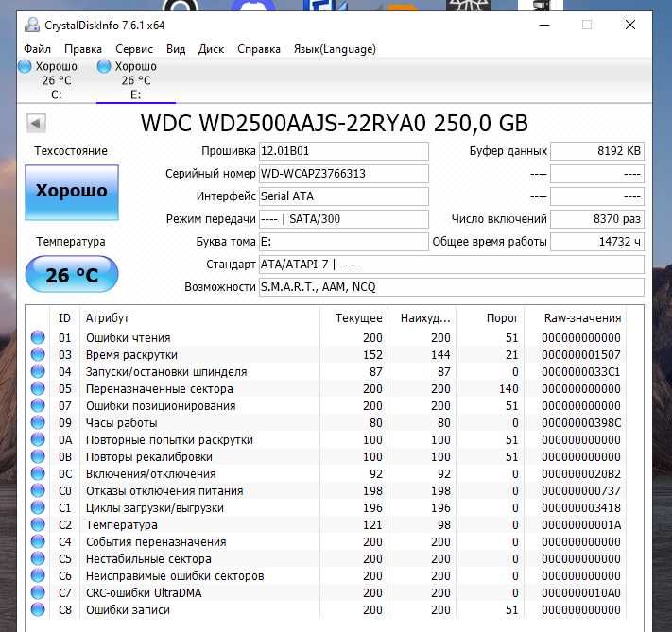Click the Текущее column header
Screen dimensions: 672x632
click(x=354, y=318)
